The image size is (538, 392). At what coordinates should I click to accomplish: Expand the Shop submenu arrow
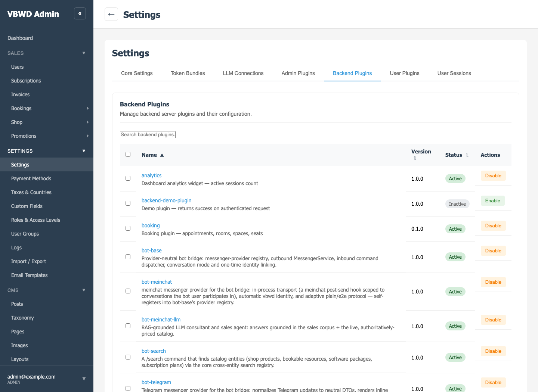(88, 122)
